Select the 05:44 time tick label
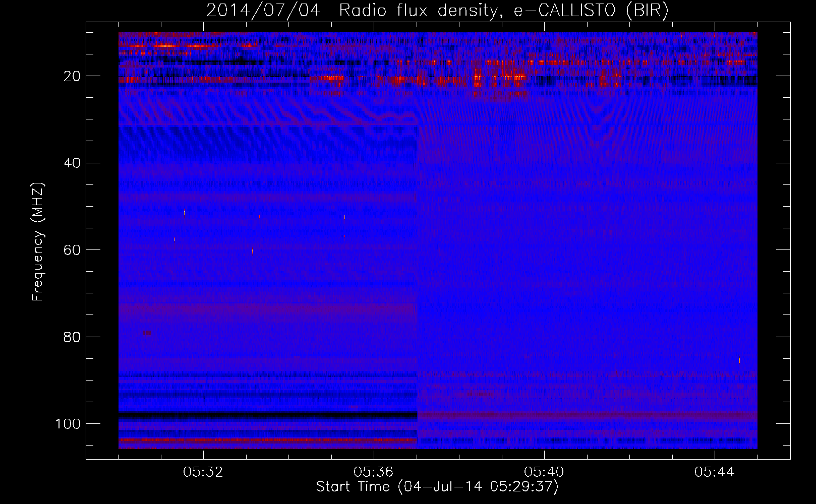 (715, 472)
